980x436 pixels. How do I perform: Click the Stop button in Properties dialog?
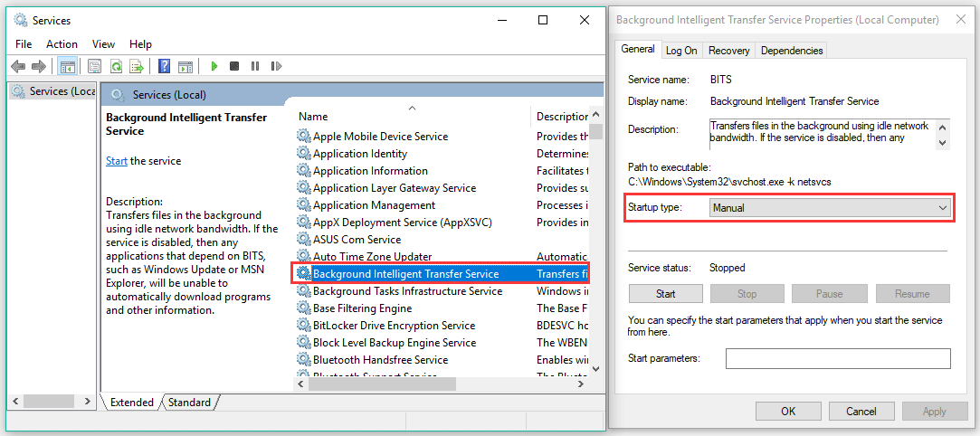(x=747, y=294)
